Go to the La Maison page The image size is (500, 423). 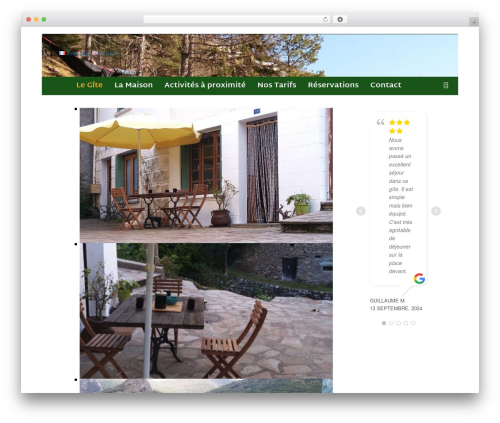pos(133,85)
